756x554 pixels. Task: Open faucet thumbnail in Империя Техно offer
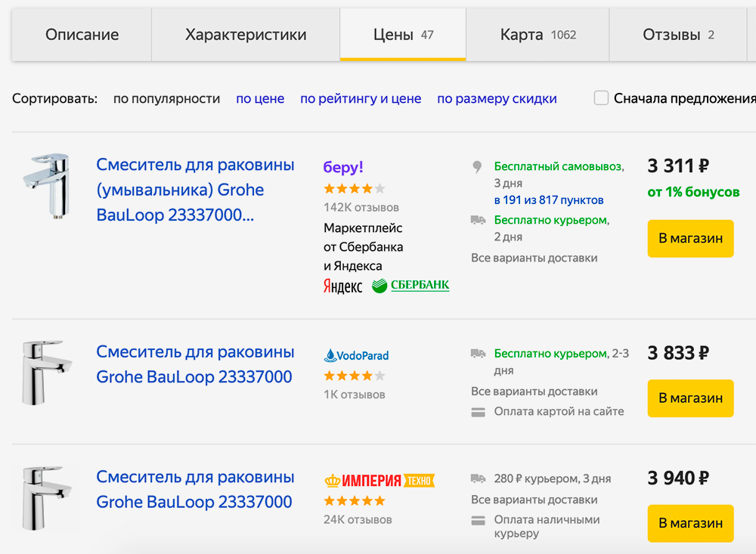tap(47, 498)
